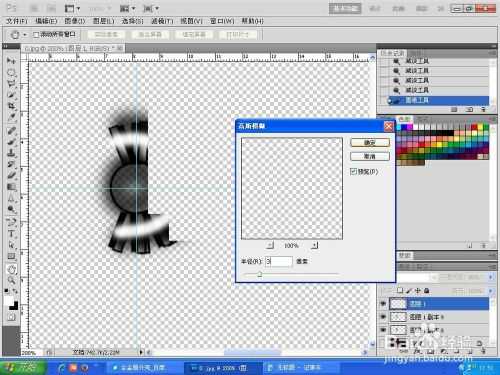Hide the selected top layer eye icon
The image size is (500, 375).
point(383,304)
